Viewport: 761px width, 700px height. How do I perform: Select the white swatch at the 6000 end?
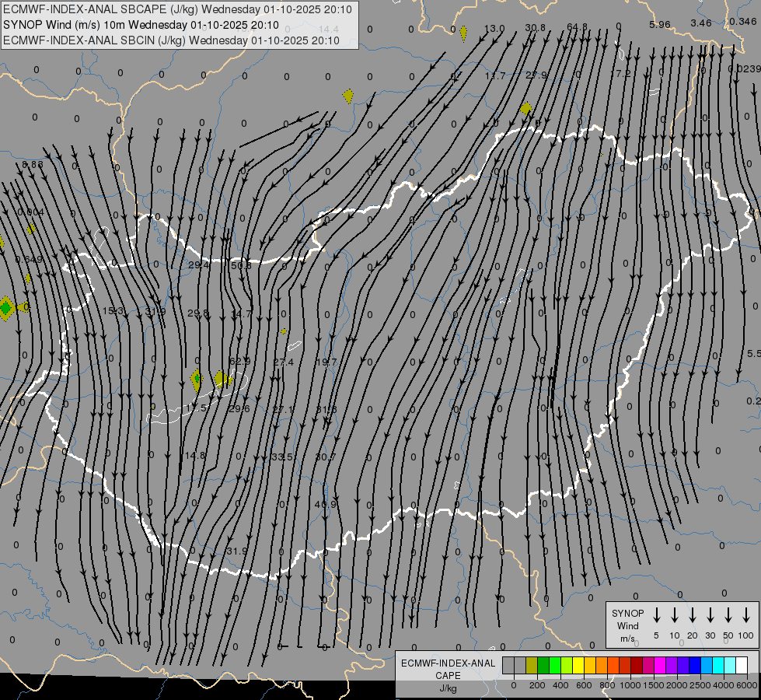coord(742,665)
